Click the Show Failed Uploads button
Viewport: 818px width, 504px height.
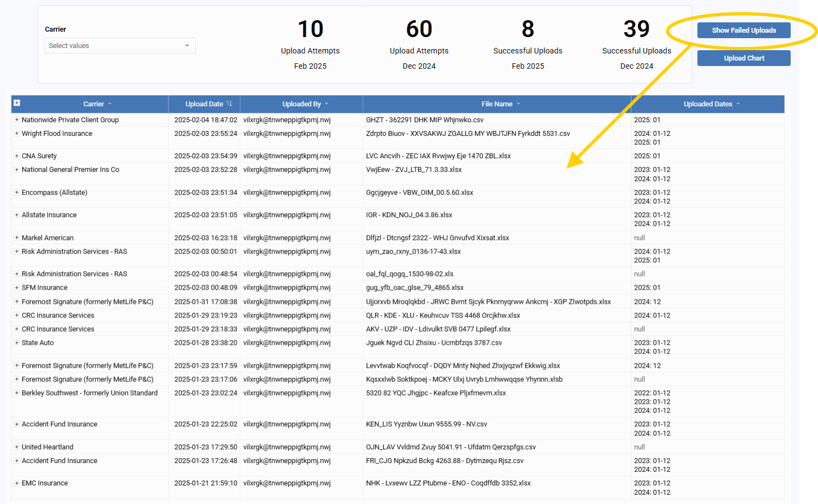click(744, 31)
